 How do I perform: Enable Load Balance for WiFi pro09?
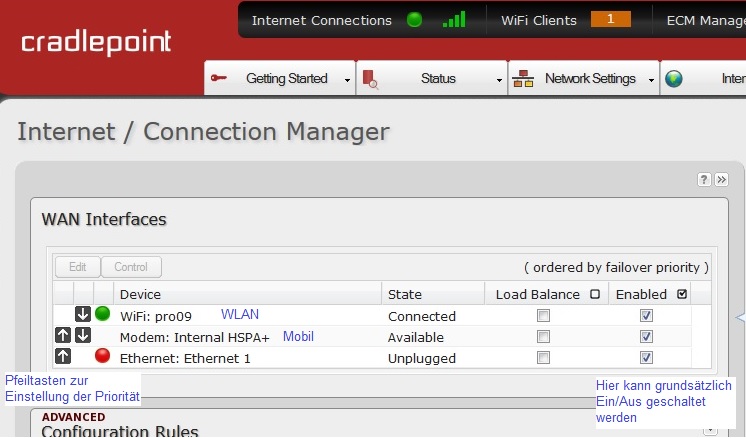tap(543, 316)
